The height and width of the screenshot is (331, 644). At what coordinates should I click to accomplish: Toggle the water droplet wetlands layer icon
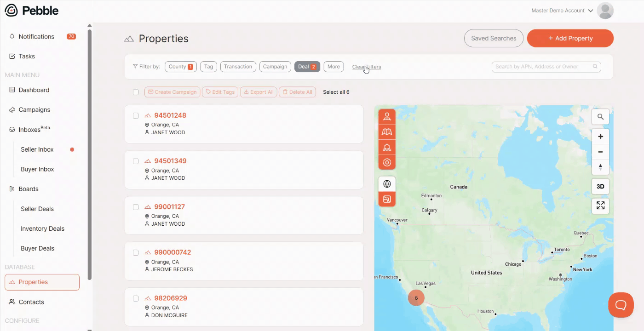coord(387,162)
